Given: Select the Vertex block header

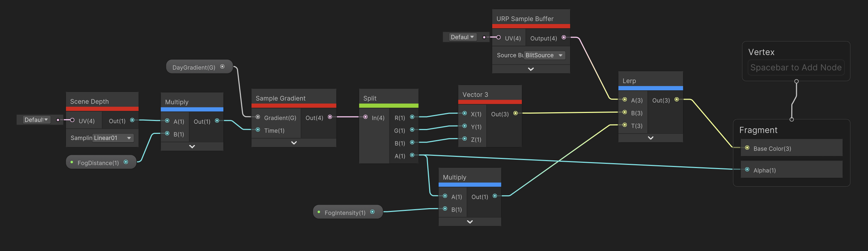Looking at the screenshot, I should pyautogui.click(x=761, y=52).
